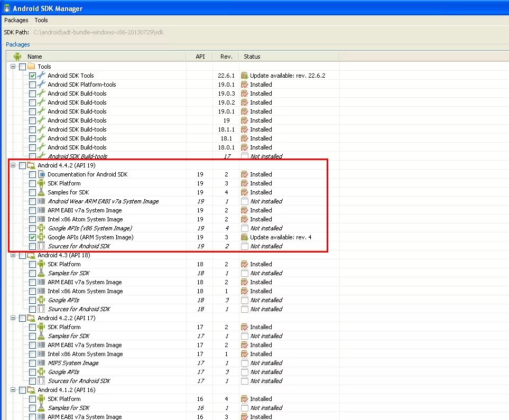Viewport: 509px width, 420px height.
Task: Click the API 16 Samples for SDK flask icon
Action: pos(41,408)
